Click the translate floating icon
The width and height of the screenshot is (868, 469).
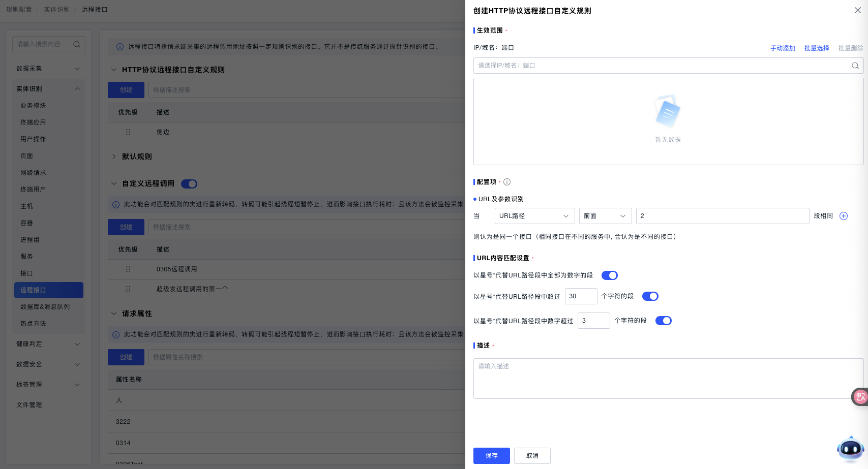pos(860,397)
